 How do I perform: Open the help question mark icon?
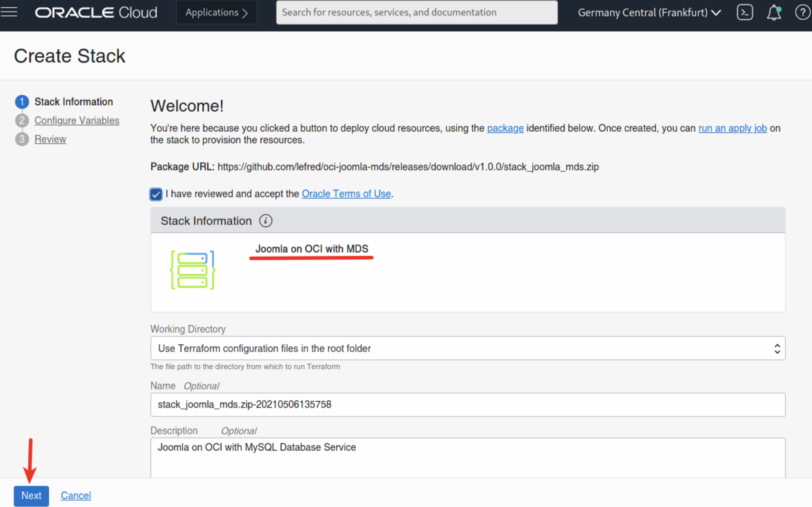(802, 13)
